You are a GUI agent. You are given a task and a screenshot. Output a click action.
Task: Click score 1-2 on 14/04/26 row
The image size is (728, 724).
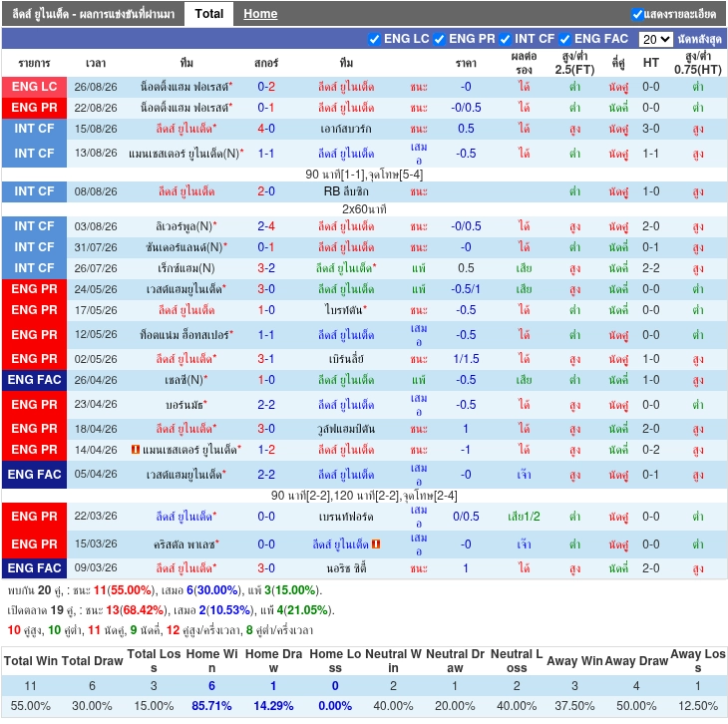pos(266,450)
